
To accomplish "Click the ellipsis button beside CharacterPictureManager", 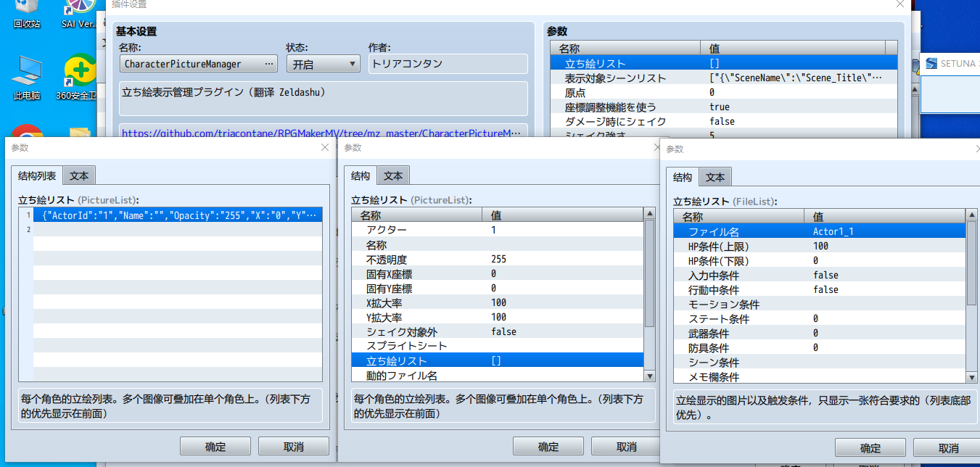I will [270, 64].
